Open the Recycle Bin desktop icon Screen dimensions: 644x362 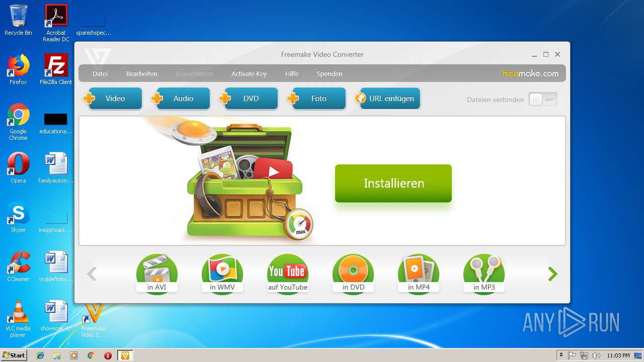pyautogui.click(x=18, y=20)
